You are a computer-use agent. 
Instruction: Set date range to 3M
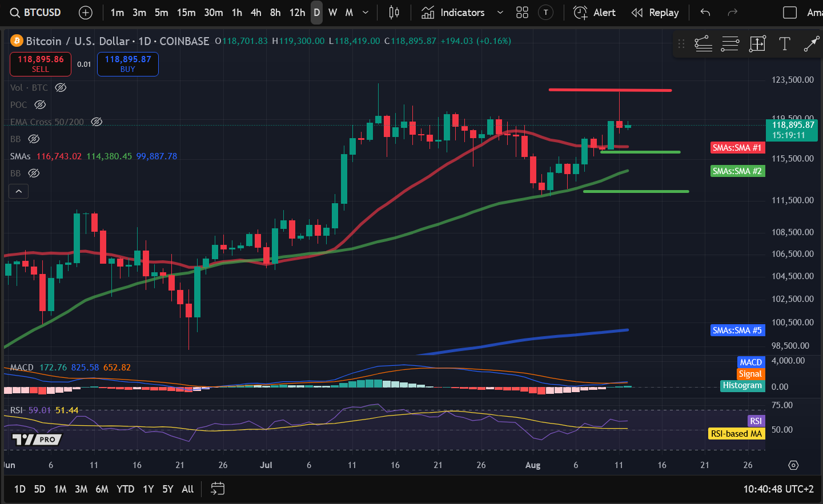pyautogui.click(x=81, y=489)
